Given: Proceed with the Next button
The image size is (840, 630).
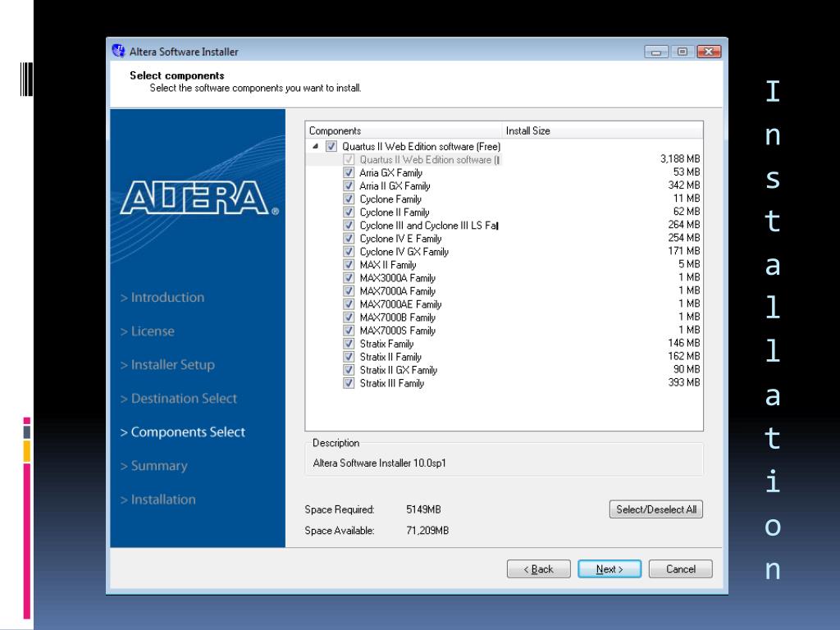Looking at the screenshot, I should pos(609,569).
